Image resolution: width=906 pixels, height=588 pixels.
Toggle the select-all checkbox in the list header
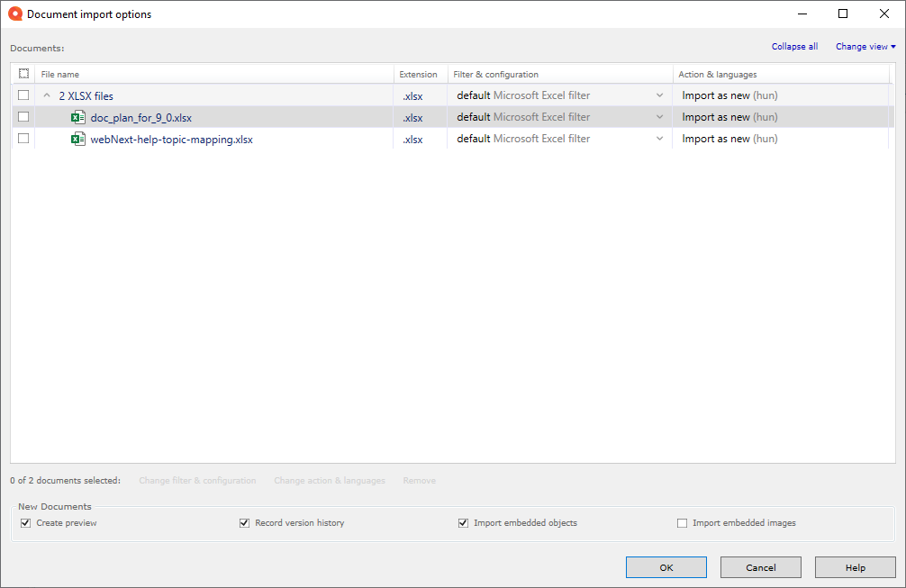point(23,74)
